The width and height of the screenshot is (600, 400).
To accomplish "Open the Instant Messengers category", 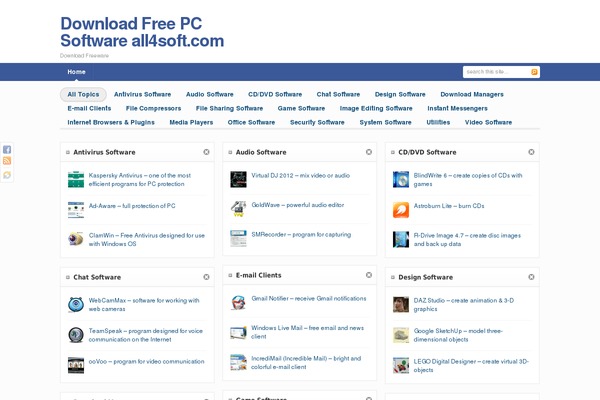I will point(457,108).
